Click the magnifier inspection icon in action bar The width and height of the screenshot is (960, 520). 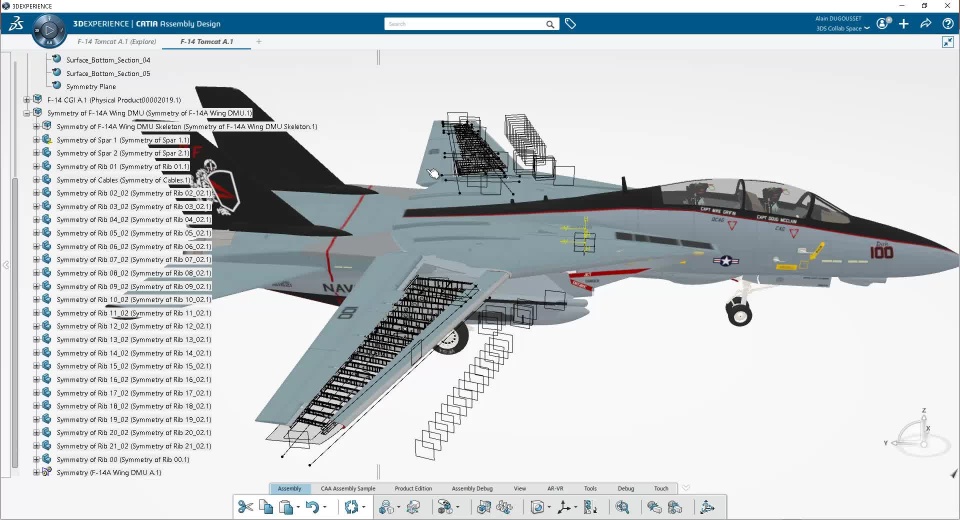pos(622,507)
